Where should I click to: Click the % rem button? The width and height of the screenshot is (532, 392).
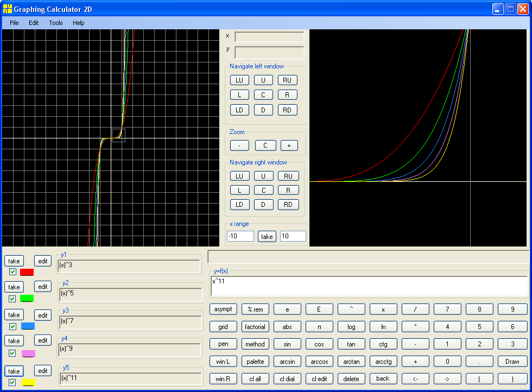(x=255, y=309)
